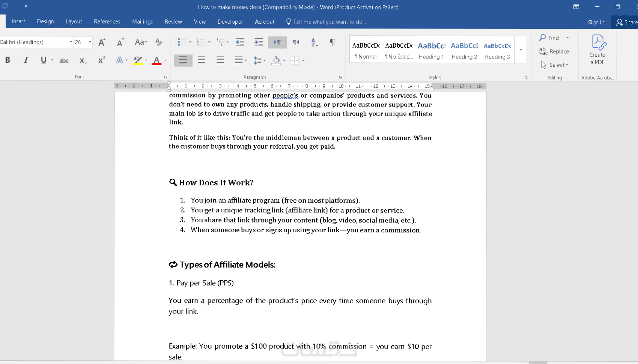Sort the selection alphabetically with the A-Z icon

(x=315, y=42)
